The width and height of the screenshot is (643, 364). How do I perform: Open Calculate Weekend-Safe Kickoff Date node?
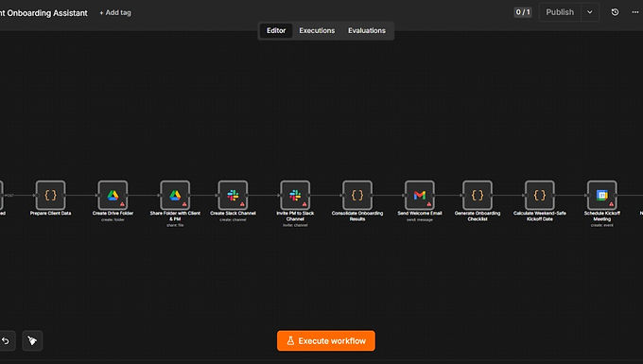pos(540,195)
